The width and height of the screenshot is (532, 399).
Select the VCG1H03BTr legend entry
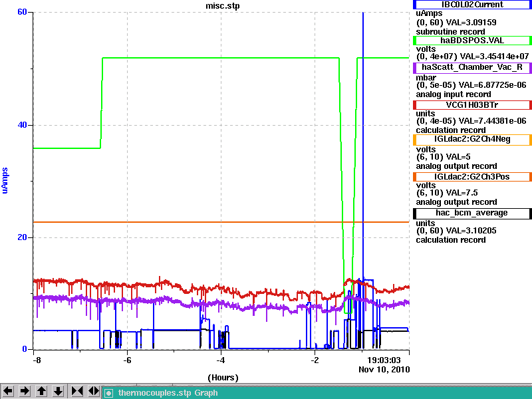[472, 105]
